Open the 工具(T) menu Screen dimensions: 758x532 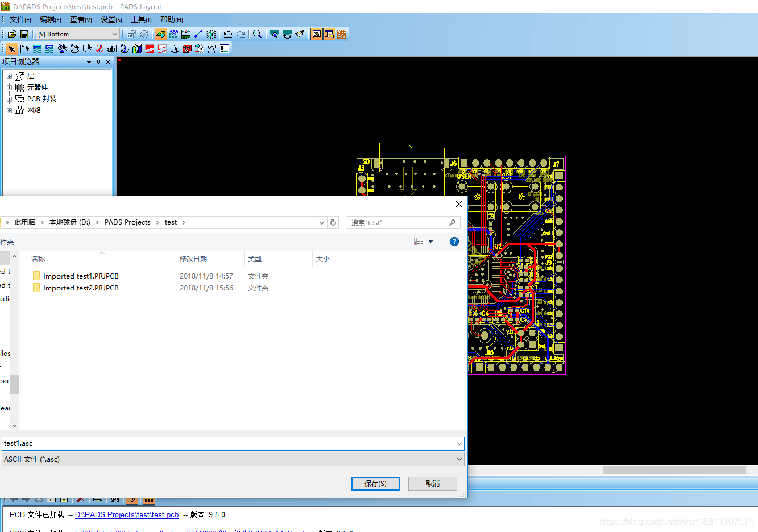click(141, 20)
